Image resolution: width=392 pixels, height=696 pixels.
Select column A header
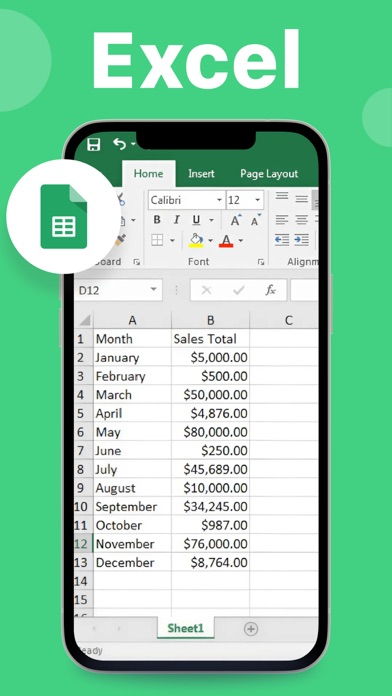132,320
